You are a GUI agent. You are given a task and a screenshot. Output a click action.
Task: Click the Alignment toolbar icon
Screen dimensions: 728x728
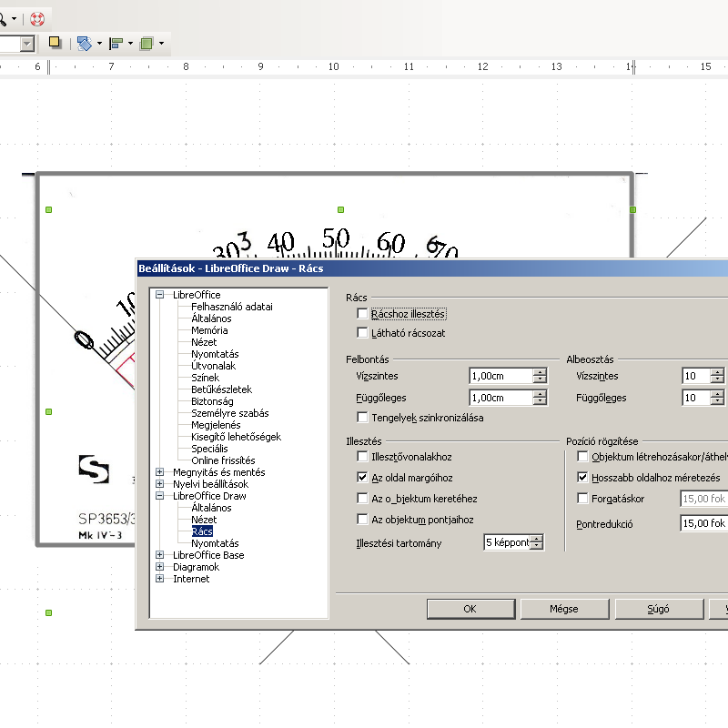pyautogui.click(x=116, y=43)
